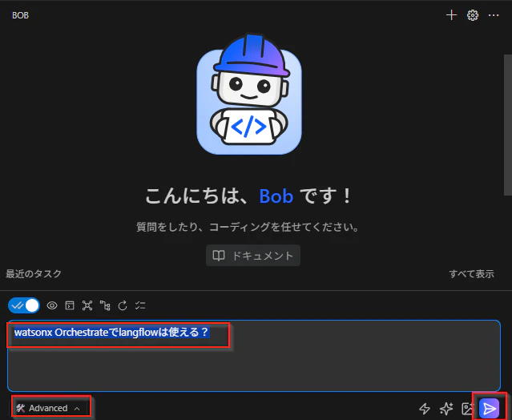Image resolution: width=512 pixels, height=420 pixels.
Task: Click the add image icon
Action: coord(468,408)
